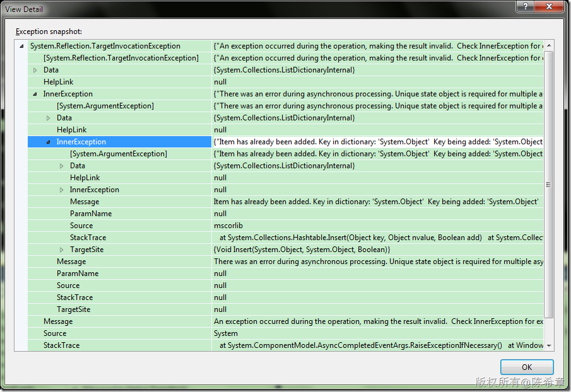Select the StackTrace row showing AsyncCompletedEventArgs
This screenshot has width=571, height=392.
(61, 345)
